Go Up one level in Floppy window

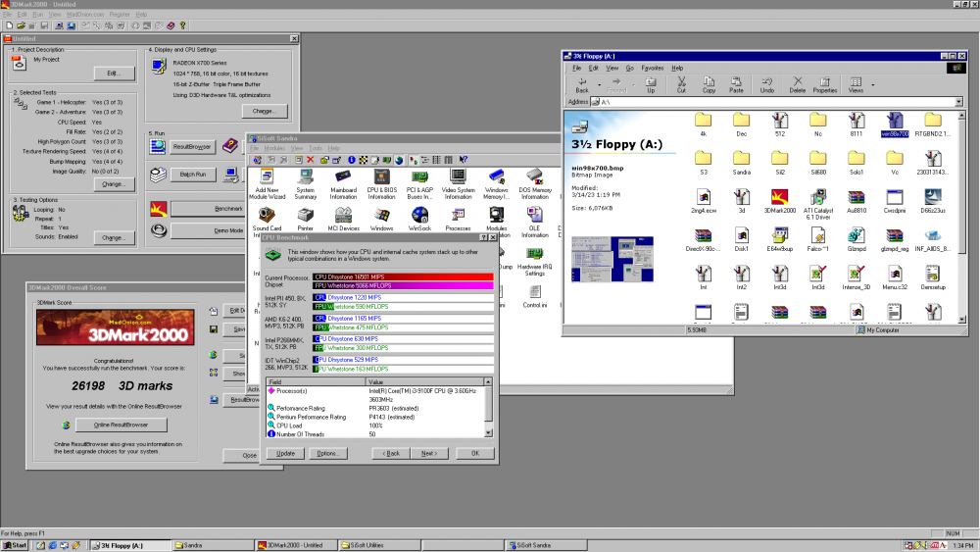651,85
